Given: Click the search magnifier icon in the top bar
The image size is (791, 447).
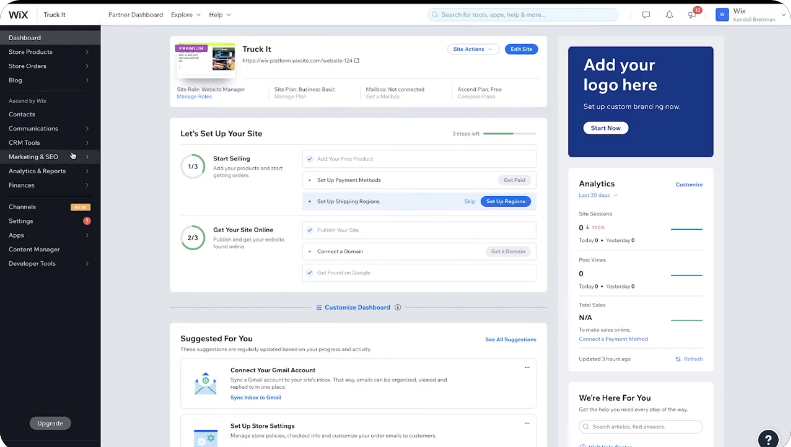Looking at the screenshot, I should point(435,15).
